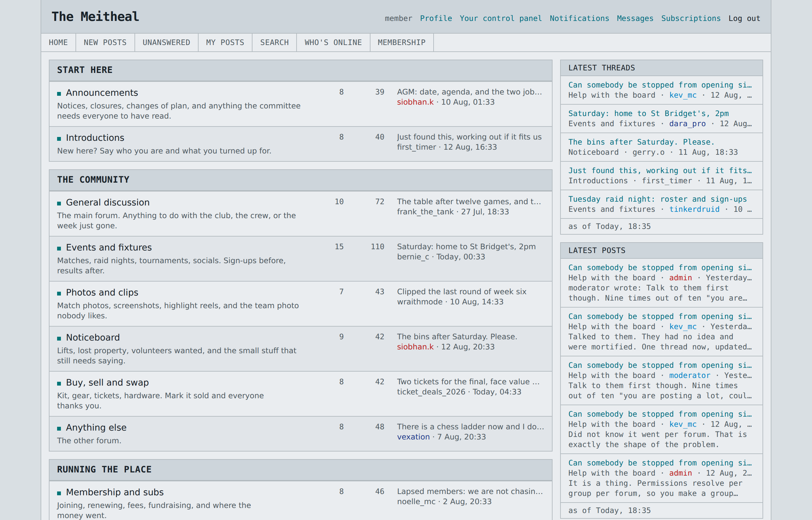The image size is (812, 520).
Task: Open 'Can somebody be stopped' in Latest Threads
Action: [x=660, y=85]
